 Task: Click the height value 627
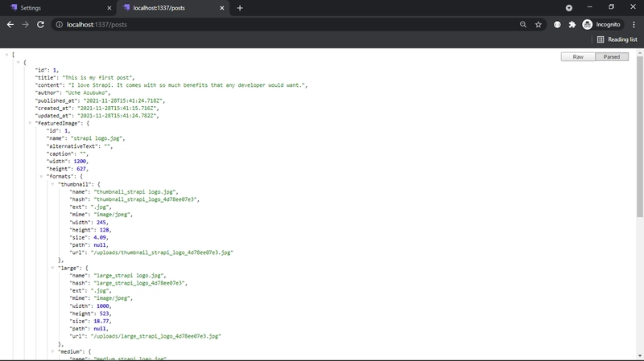[81, 169]
